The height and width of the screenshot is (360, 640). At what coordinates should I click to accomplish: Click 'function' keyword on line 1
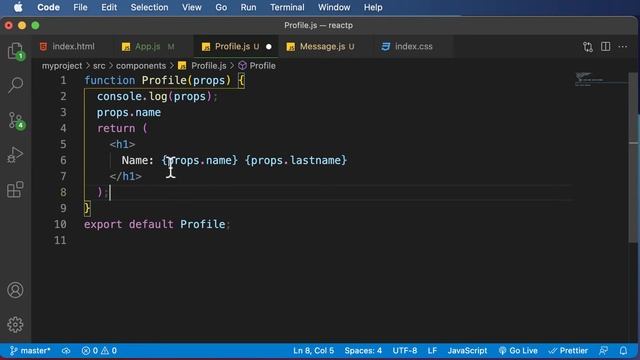(x=109, y=80)
